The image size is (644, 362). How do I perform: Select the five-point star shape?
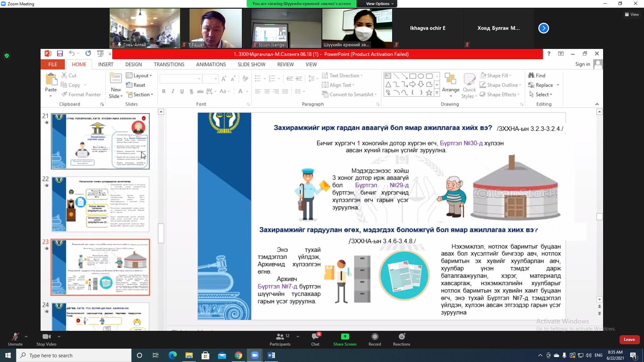429,93
